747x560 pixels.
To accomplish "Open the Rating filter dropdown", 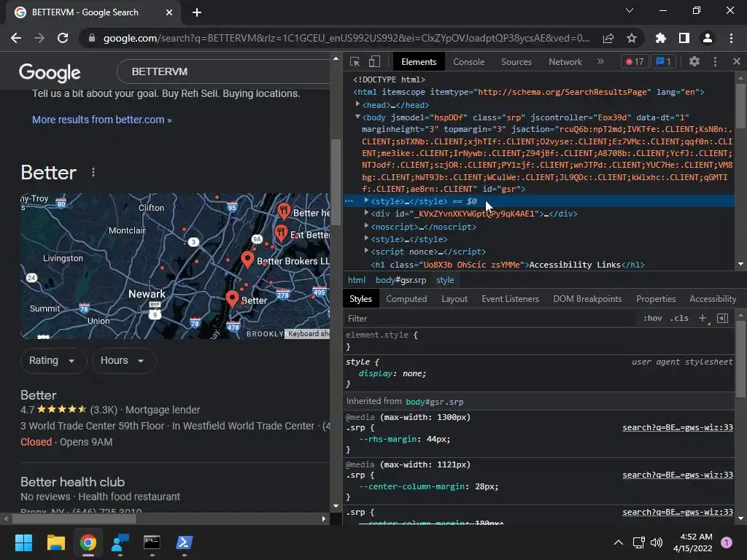I will 53,360.
